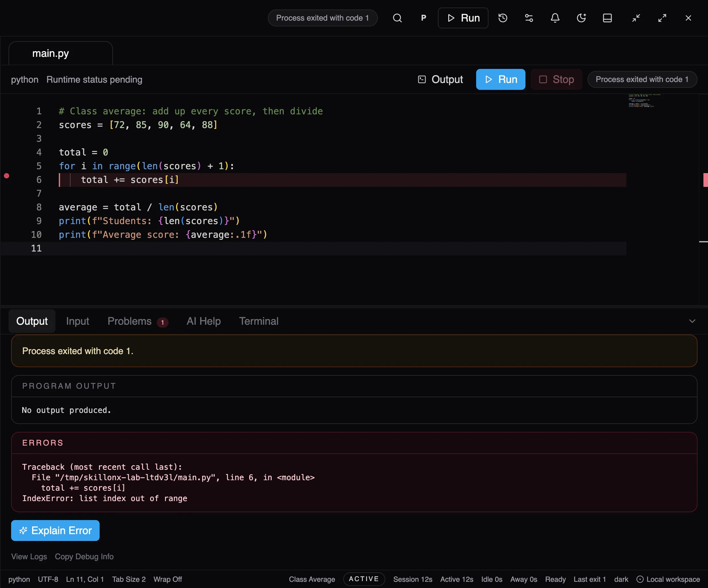The image size is (708, 588).
Task: Click 'Runtime status pending' text
Action: pyautogui.click(x=94, y=80)
